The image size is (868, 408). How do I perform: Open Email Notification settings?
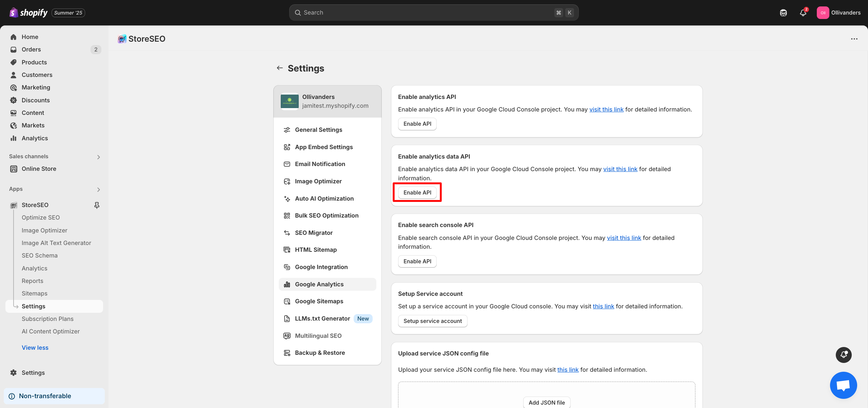[327, 164]
